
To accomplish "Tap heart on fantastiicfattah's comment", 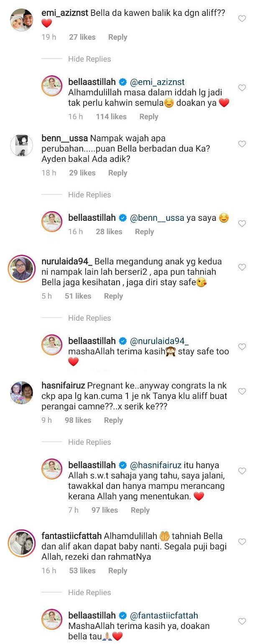I will tap(242, 542).
